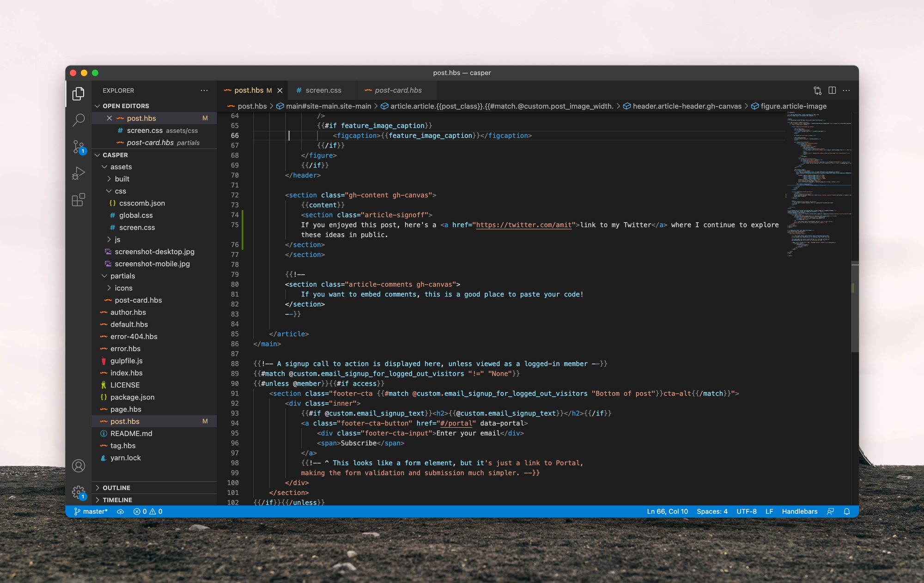Open the Extensions view icon
Screen dimensions: 924x583
(79, 200)
